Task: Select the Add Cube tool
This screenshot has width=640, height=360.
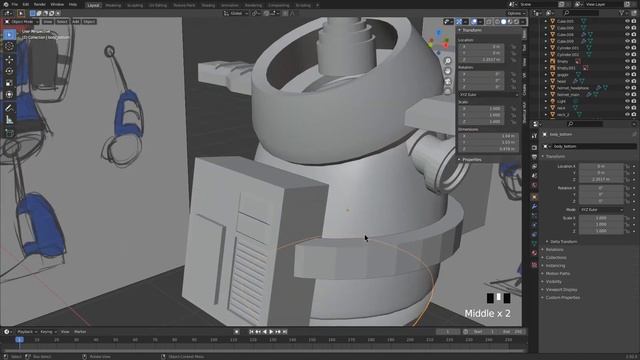Action: click(9, 133)
